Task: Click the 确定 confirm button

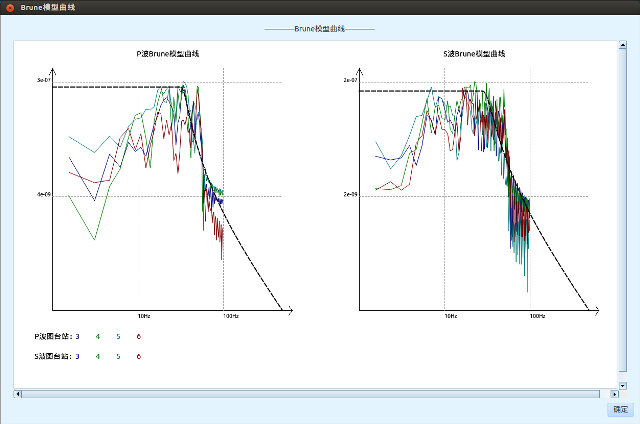Action: [x=620, y=409]
